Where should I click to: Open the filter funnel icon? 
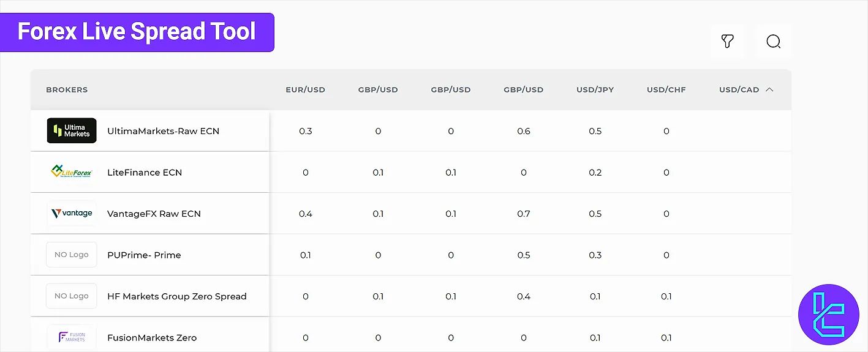(727, 42)
